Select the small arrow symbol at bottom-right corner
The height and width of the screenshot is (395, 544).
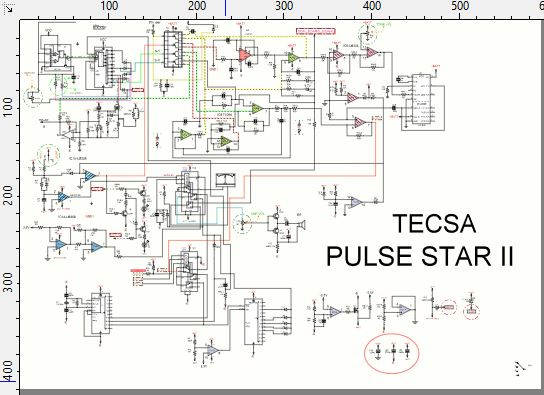(520, 368)
